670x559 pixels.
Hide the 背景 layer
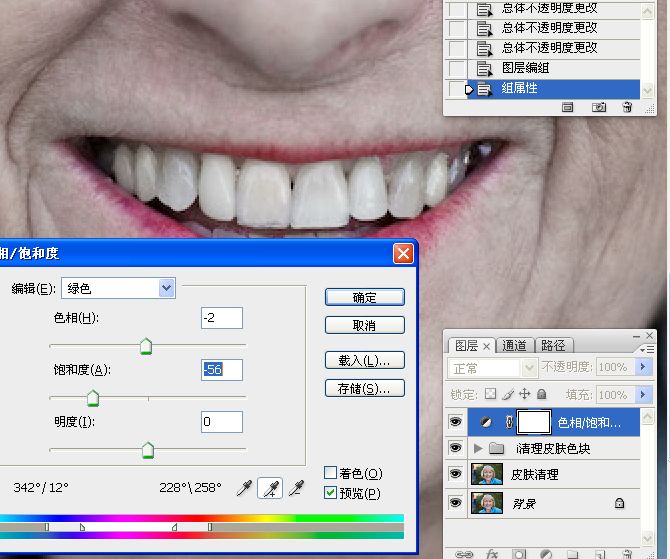tap(455, 503)
